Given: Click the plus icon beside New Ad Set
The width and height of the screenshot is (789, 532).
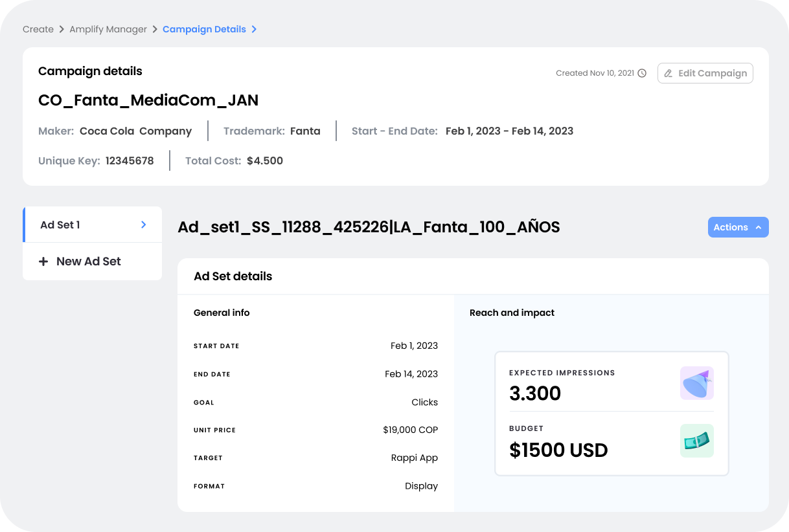Looking at the screenshot, I should (x=43, y=261).
